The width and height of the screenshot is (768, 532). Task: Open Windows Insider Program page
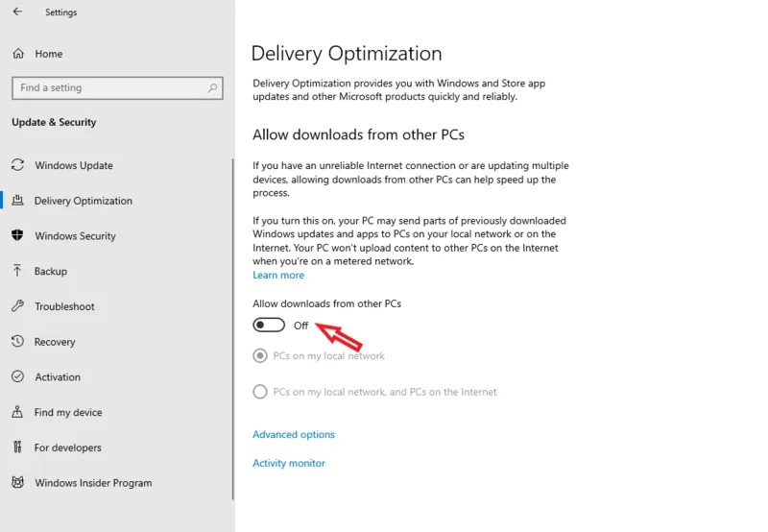coord(93,483)
